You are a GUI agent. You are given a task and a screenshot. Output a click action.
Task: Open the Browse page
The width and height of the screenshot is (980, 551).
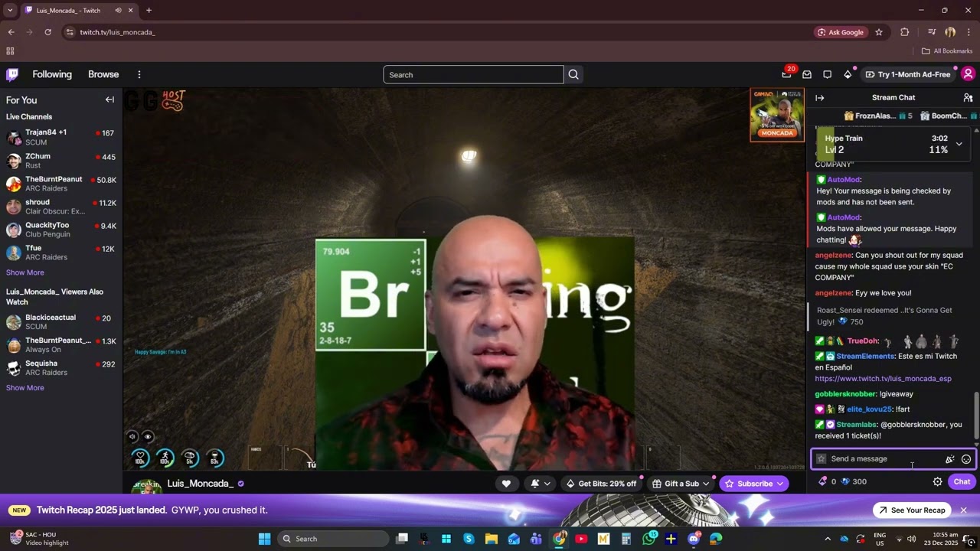tap(103, 74)
